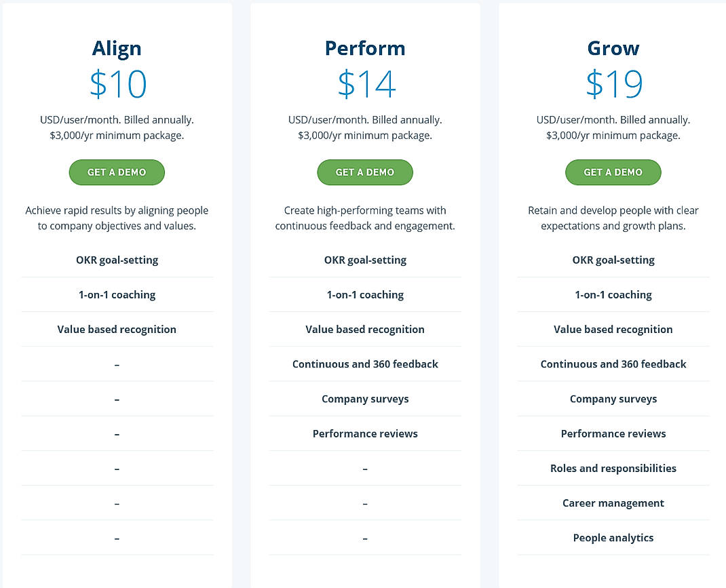The width and height of the screenshot is (726, 588).
Task: Click Roles and responsibilities under Grow
Action: (613, 468)
